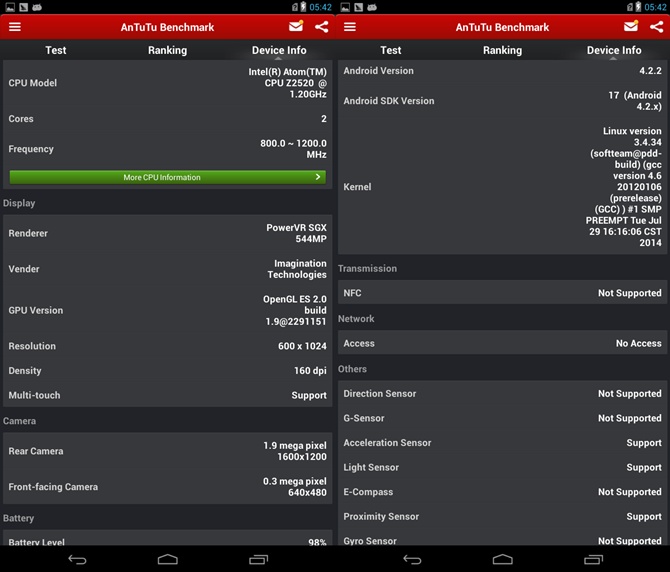Image resolution: width=670 pixels, height=572 pixels.
Task: Tap the E-Compass row
Action: [502, 492]
